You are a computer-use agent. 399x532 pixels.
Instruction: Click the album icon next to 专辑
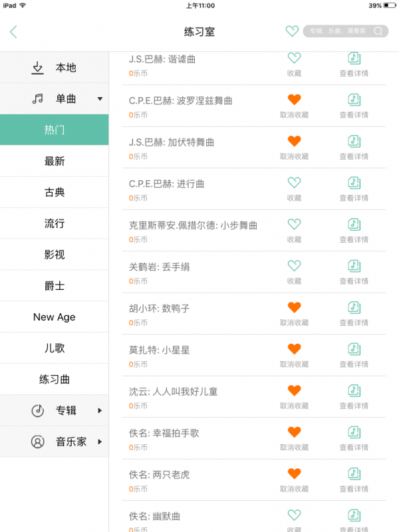tap(37, 411)
